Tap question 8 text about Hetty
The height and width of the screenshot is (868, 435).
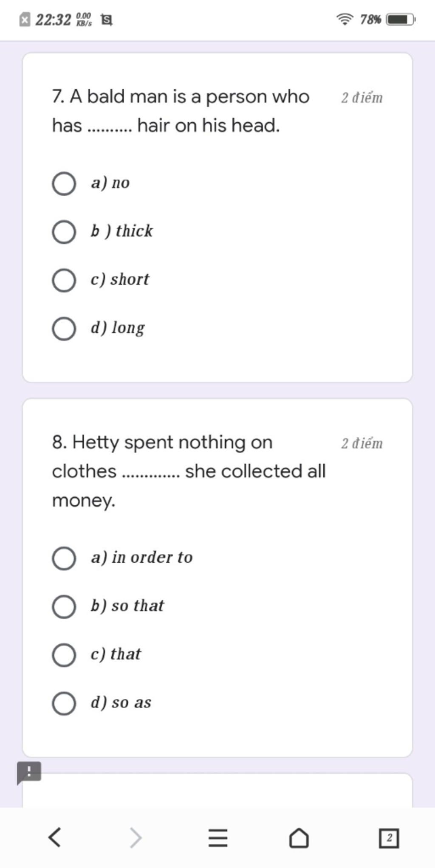pyautogui.click(x=189, y=471)
